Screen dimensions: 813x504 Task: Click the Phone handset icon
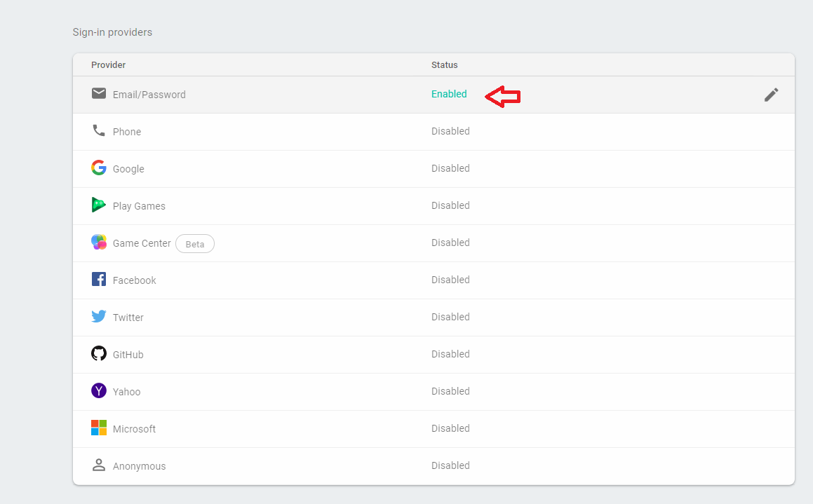99,130
